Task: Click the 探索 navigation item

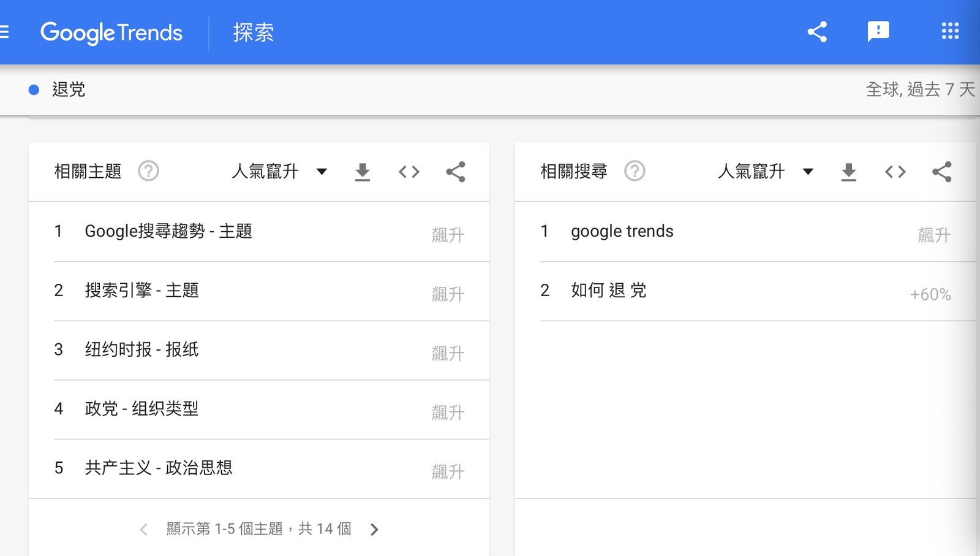Action: (x=253, y=32)
